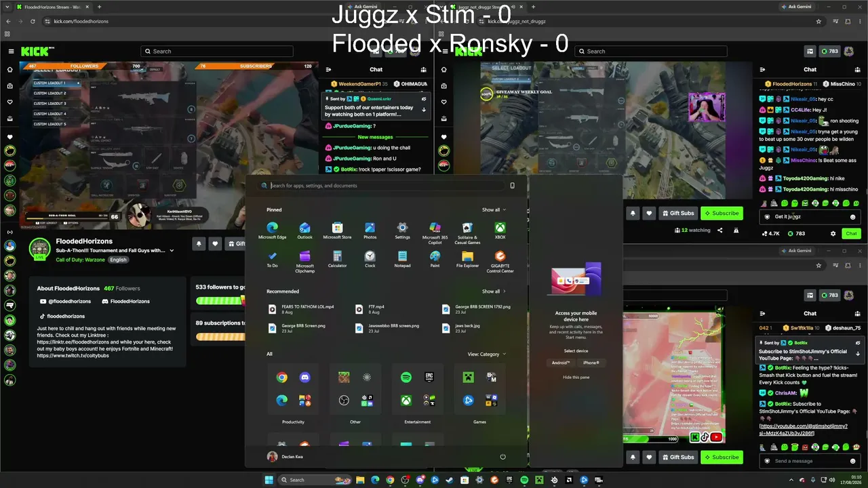Image resolution: width=868 pixels, height=488 pixels.
Task: Toggle notification bell in top-right Kick window
Action: tap(633, 213)
